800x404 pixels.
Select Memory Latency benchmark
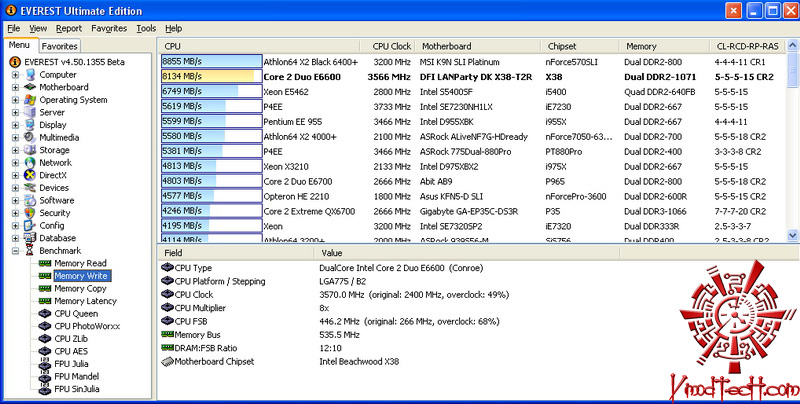85,301
